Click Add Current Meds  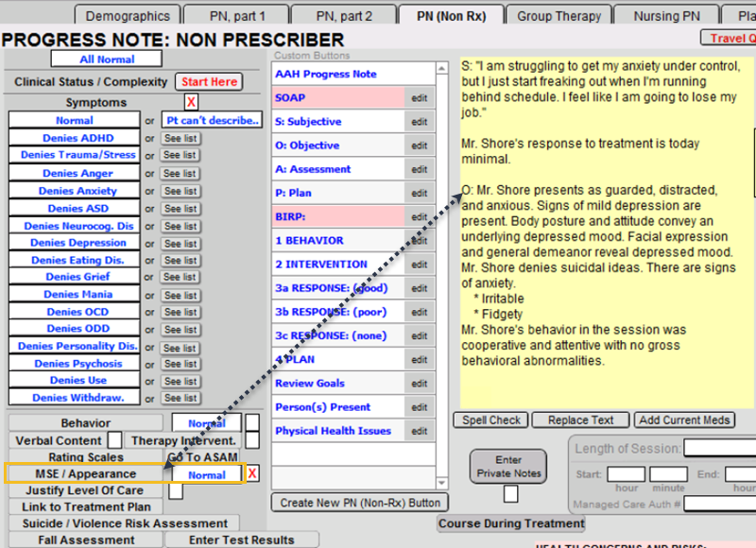684,420
